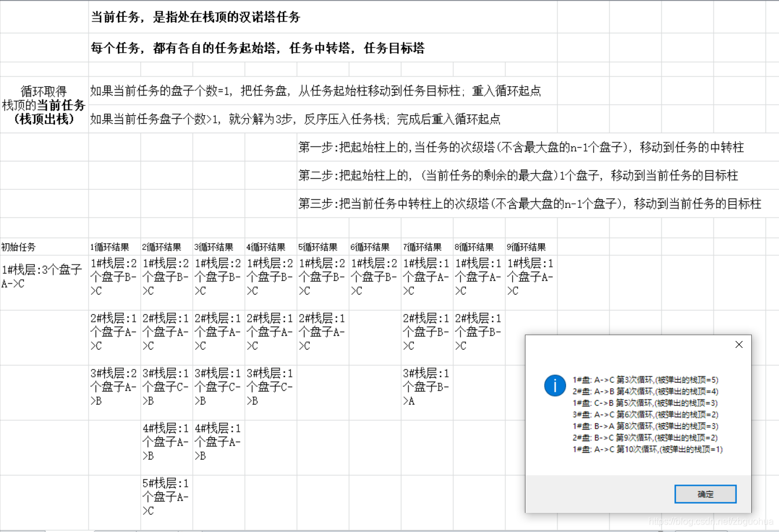Select cell '3#栈层:1个盘子C->B' under 4循环结果
Viewport: 779px width, 532px height.
click(x=271, y=392)
